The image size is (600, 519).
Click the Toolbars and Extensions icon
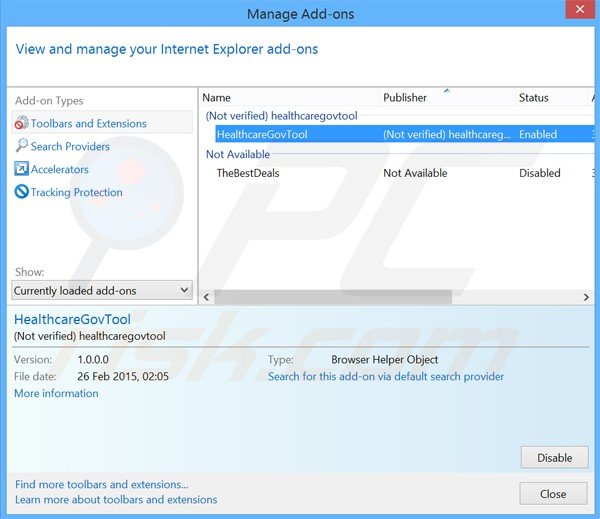pyautogui.click(x=22, y=123)
